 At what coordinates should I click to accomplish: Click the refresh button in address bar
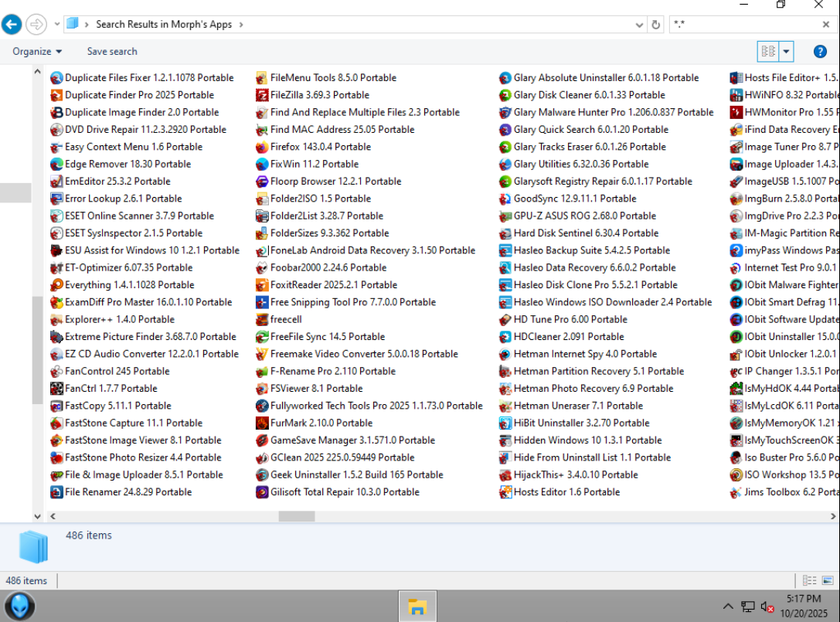coord(655,25)
